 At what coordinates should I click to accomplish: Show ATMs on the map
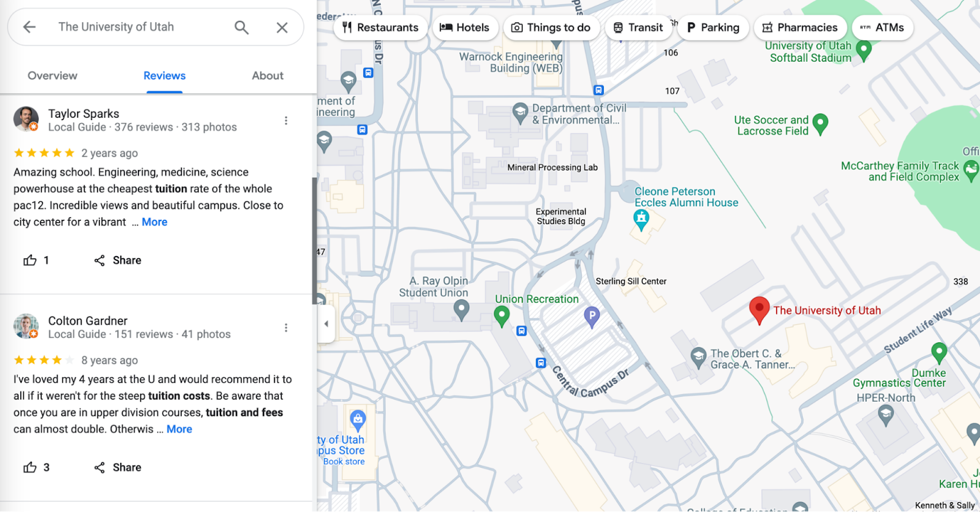(x=882, y=28)
